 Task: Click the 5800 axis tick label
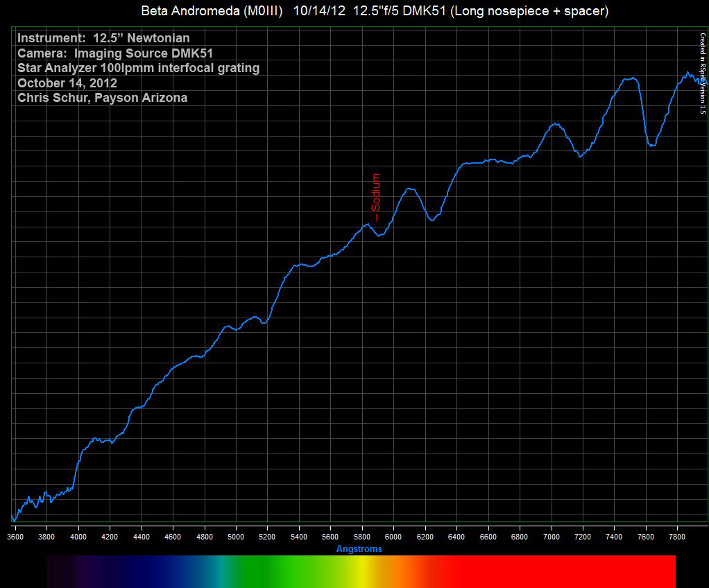[x=362, y=537]
